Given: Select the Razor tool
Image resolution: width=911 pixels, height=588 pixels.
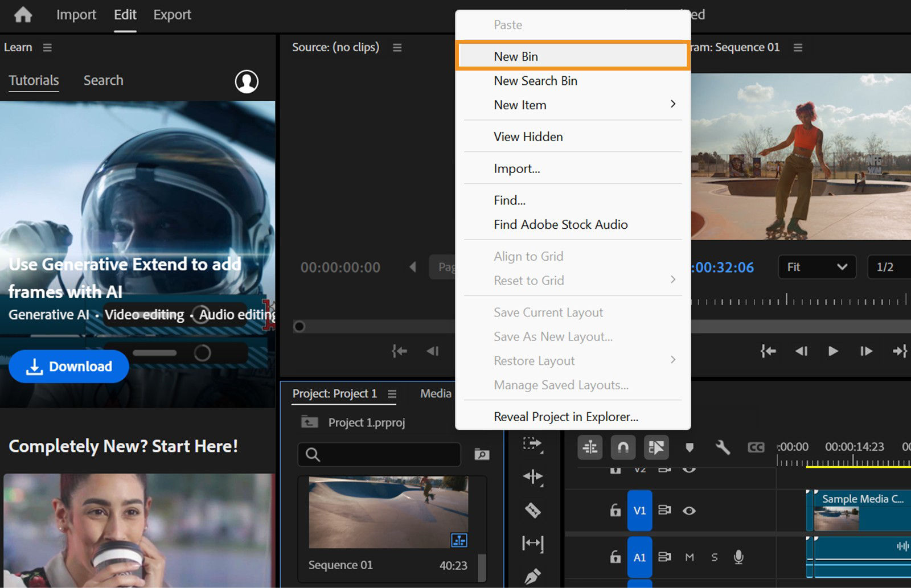Looking at the screenshot, I should pyautogui.click(x=532, y=510).
